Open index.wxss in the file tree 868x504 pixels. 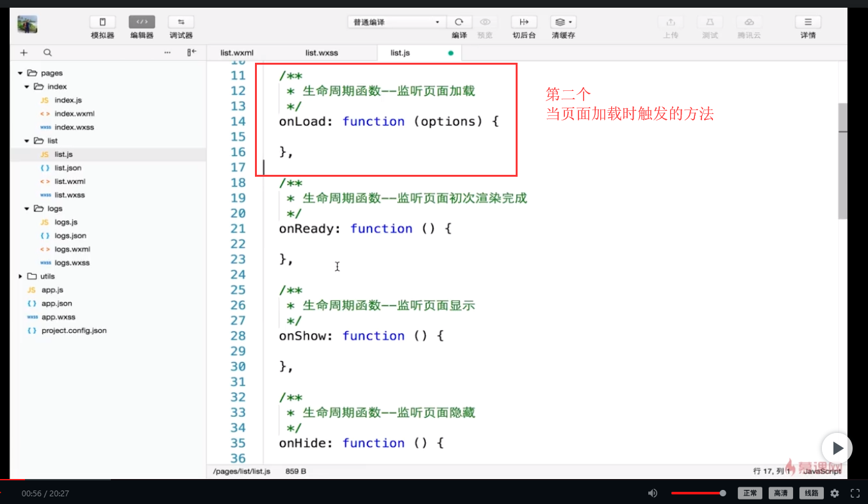click(74, 127)
